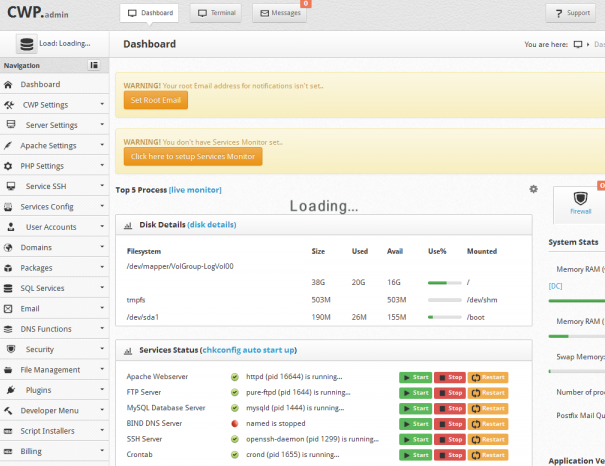605x466 pixels.
Task: Open Email menu item
Action: pyautogui.click(x=54, y=309)
